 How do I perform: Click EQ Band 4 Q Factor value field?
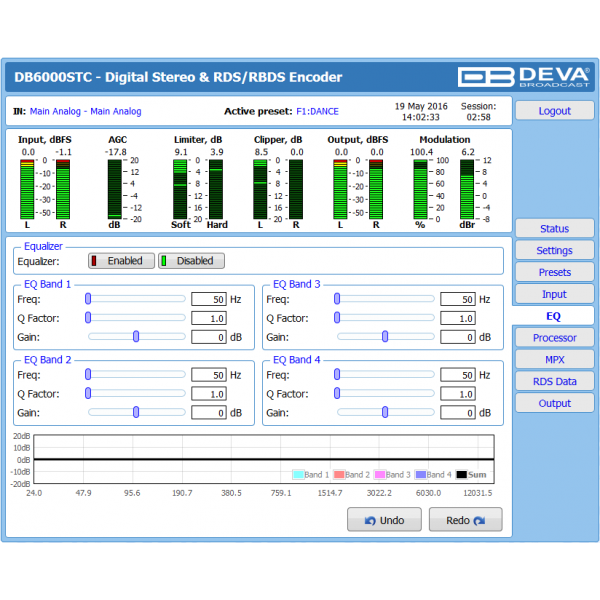(x=458, y=394)
